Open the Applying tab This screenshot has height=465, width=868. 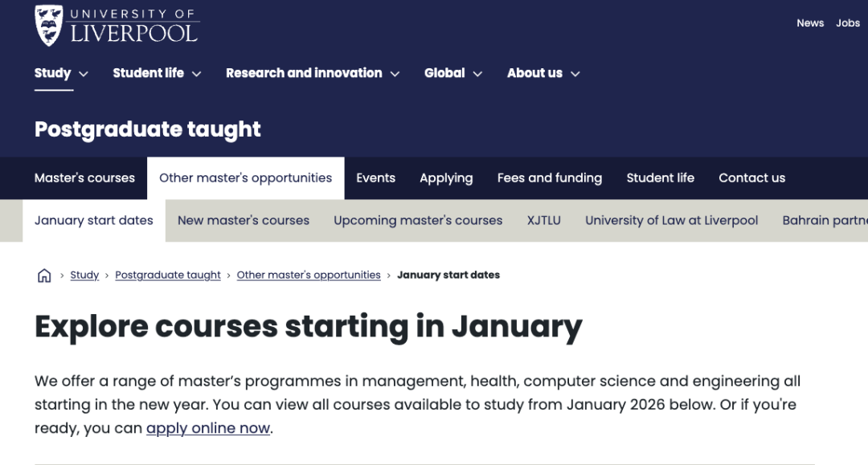pyautogui.click(x=446, y=178)
